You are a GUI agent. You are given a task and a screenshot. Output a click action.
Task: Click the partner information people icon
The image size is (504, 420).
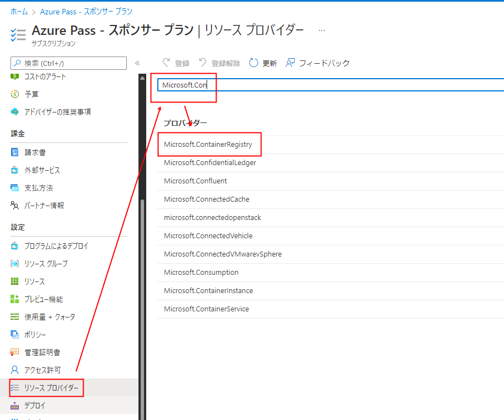14,205
